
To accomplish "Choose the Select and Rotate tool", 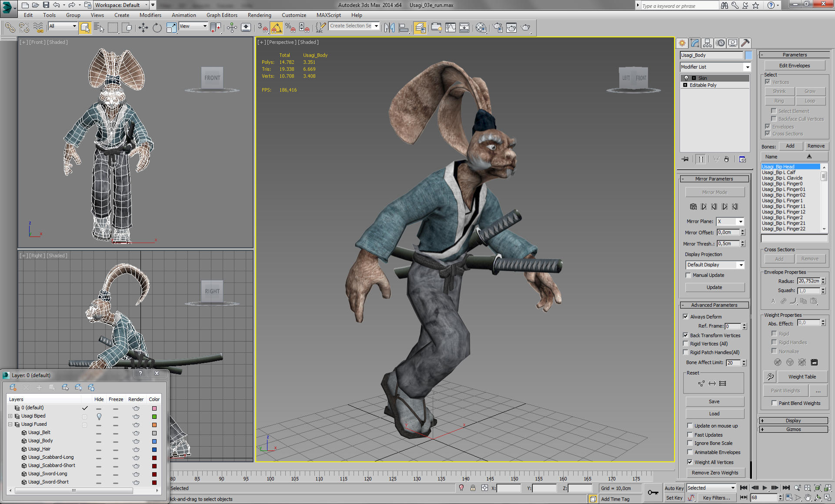I will [x=157, y=28].
